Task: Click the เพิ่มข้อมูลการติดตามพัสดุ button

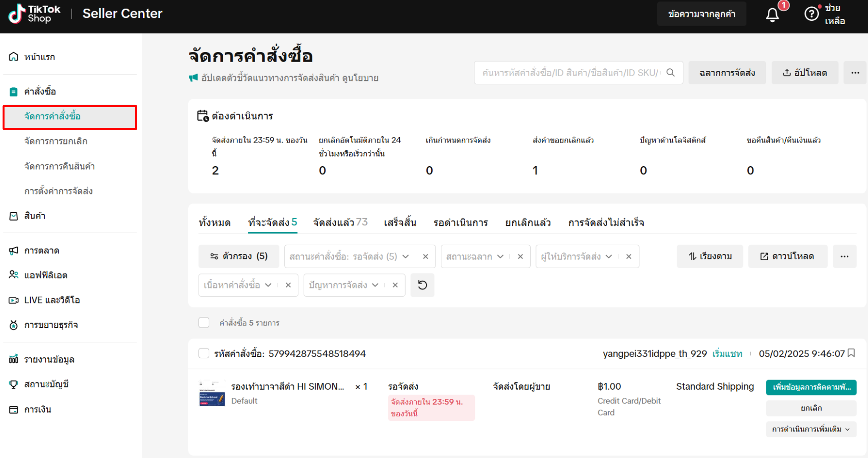Action: tap(811, 387)
